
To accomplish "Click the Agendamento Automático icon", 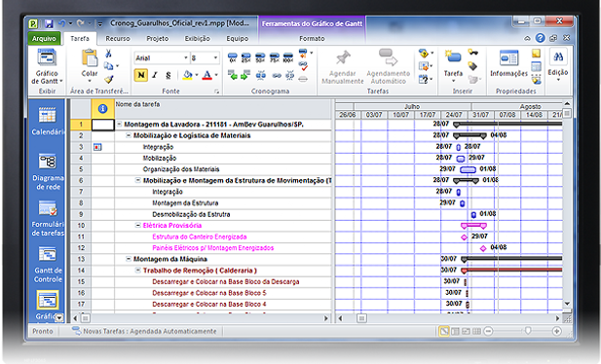I will (x=388, y=57).
